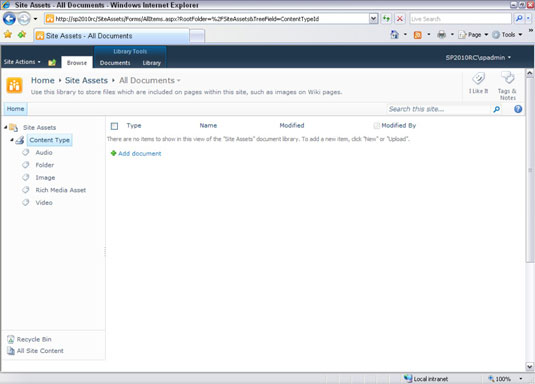The height and width of the screenshot is (384, 535).
Task: Open the All Site Content link
Action: tap(40, 351)
